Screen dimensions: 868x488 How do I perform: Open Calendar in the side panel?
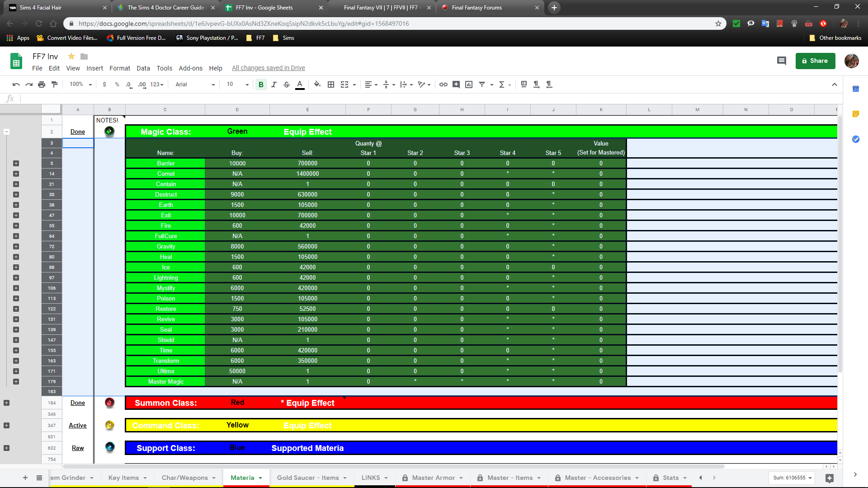(x=855, y=89)
